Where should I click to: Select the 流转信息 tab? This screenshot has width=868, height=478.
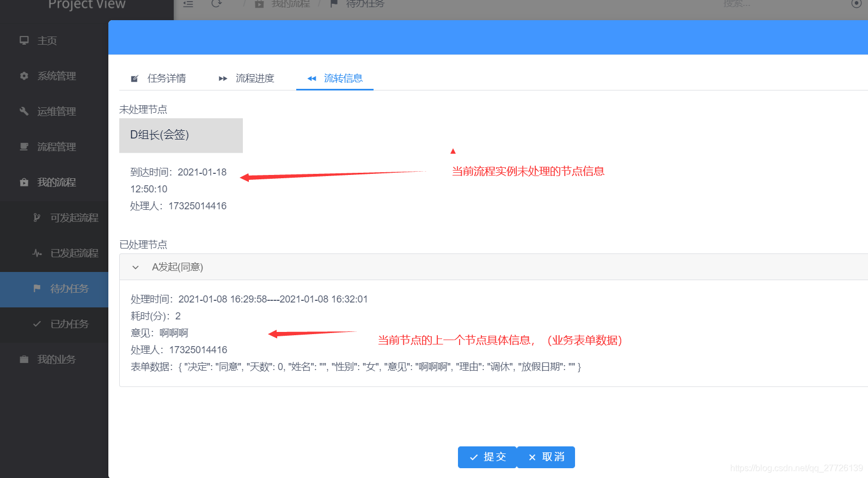click(x=335, y=78)
